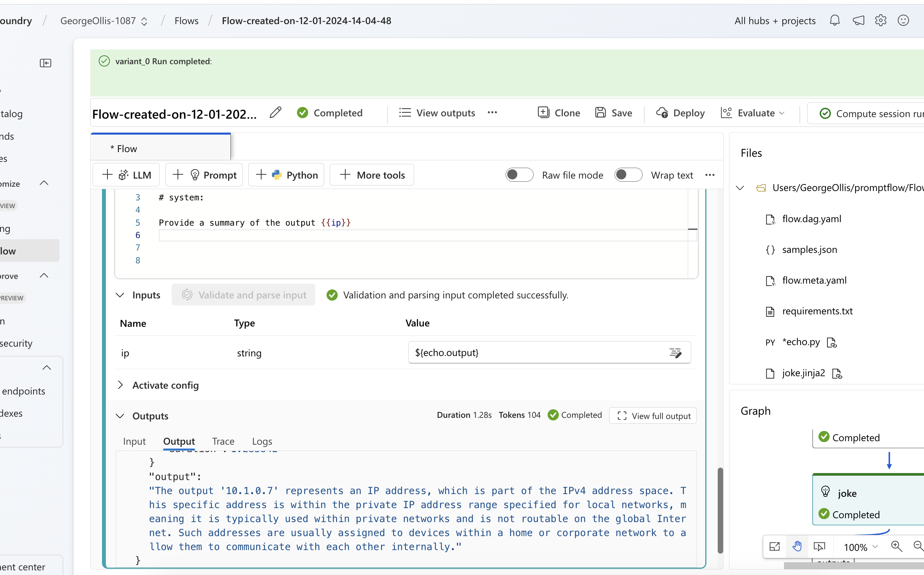Turn on Wrap text toggle
The width and height of the screenshot is (924, 575).
628,175
